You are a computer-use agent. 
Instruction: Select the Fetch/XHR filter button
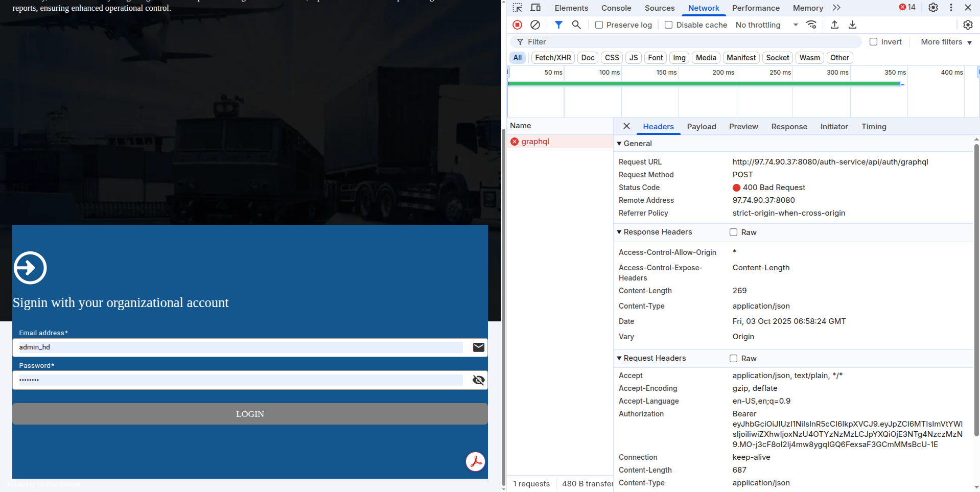(553, 58)
